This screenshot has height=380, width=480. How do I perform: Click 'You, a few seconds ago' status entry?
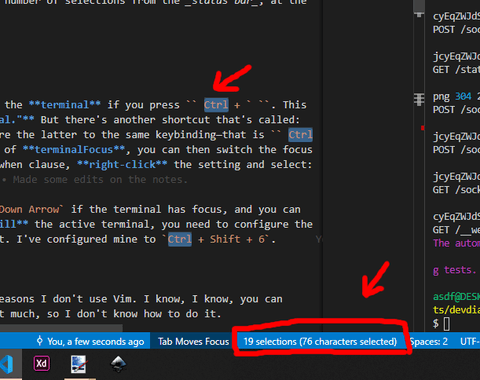(x=96, y=341)
